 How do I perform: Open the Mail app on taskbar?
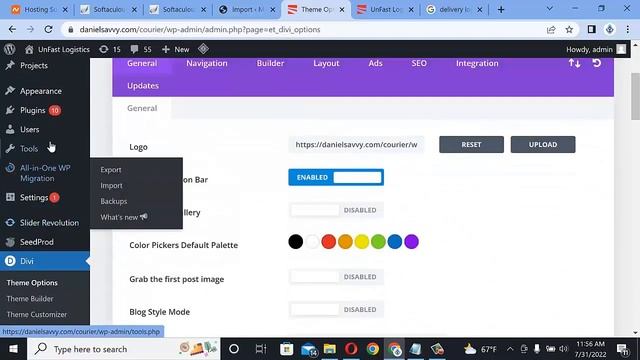pyautogui.click(x=309, y=349)
